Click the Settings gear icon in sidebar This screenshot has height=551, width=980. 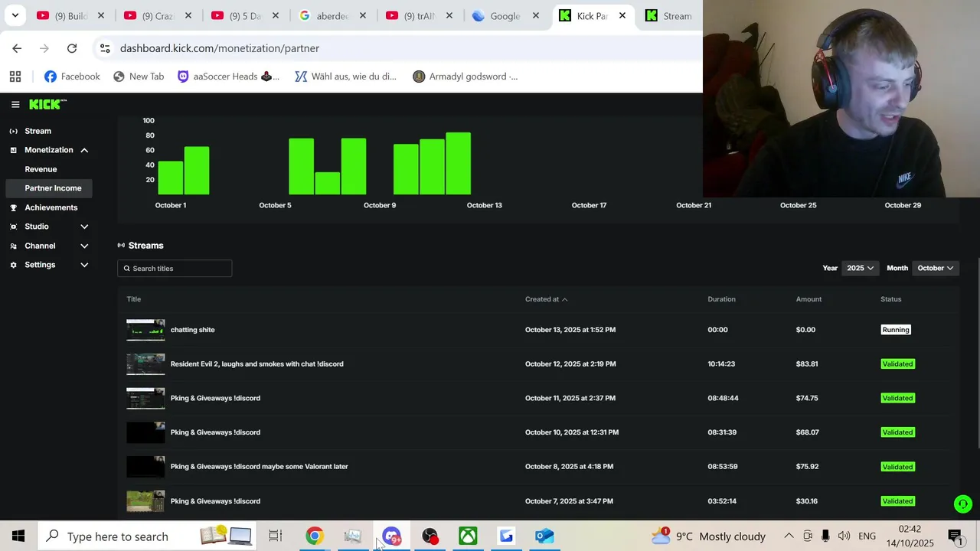pos(13,265)
